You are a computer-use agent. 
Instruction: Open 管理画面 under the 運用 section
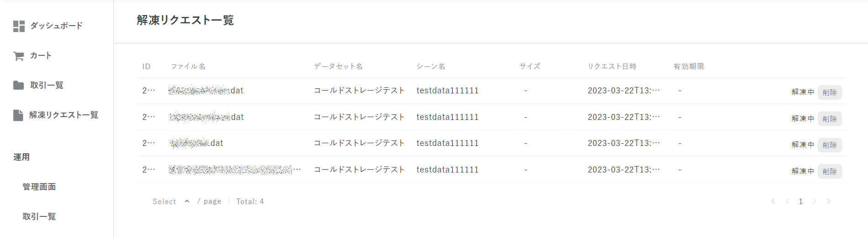pyautogui.click(x=39, y=187)
